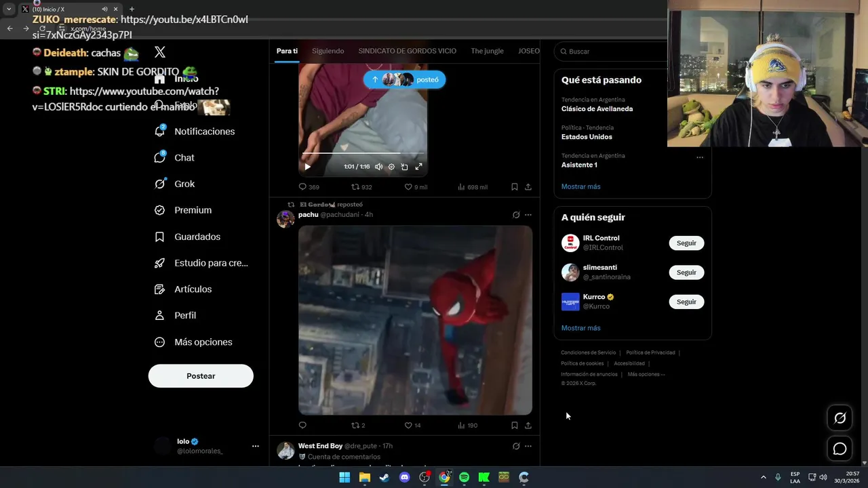
Task: View analytics showing 698 mil views
Action: pos(473,187)
